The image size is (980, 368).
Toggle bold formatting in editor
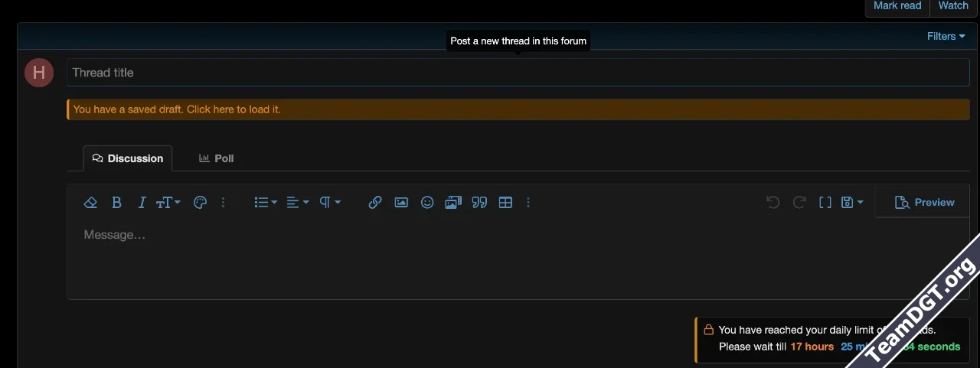116,203
